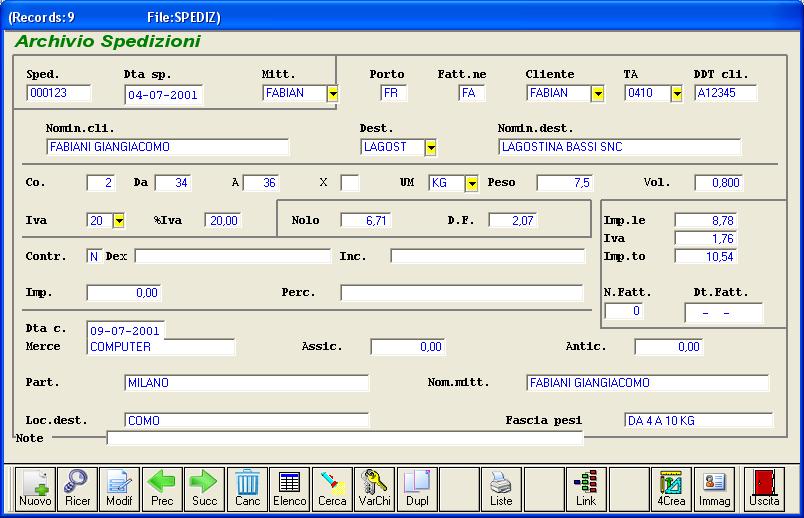Click the Imp.to field 10,54

pyautogui.click(x=706, y=257)
